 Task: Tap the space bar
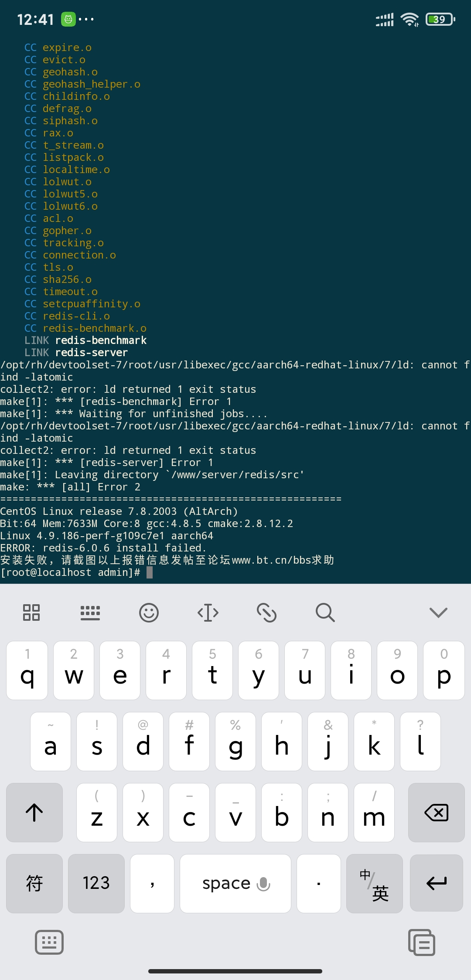(235, 883)
